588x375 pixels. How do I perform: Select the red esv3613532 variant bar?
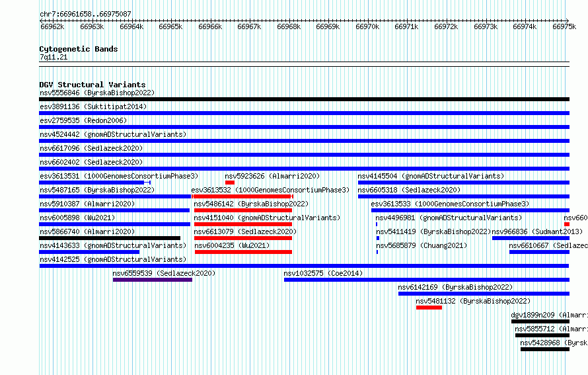click(x=242, y=196)
